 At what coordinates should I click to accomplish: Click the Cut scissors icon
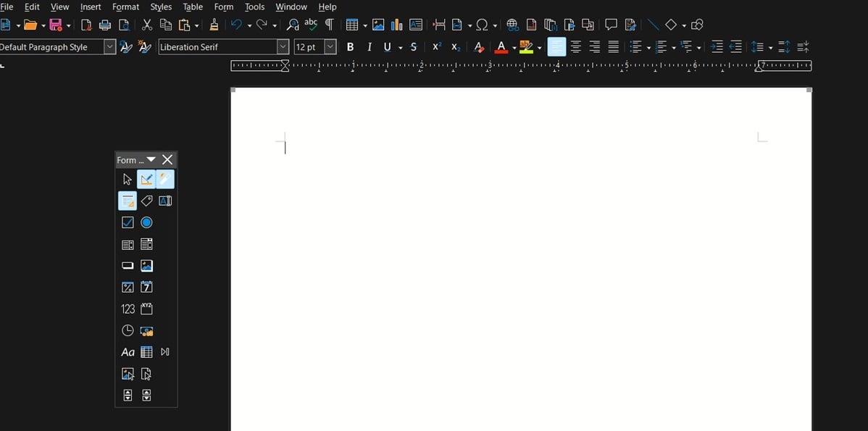(x=146, y=25)
